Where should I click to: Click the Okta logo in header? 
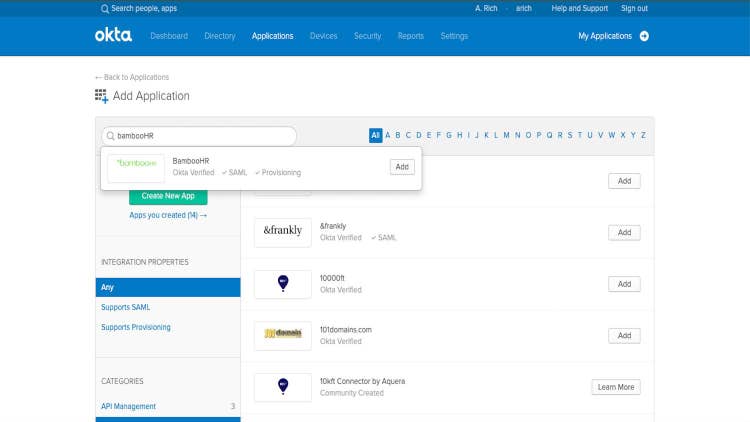click(x=112, y=36)
